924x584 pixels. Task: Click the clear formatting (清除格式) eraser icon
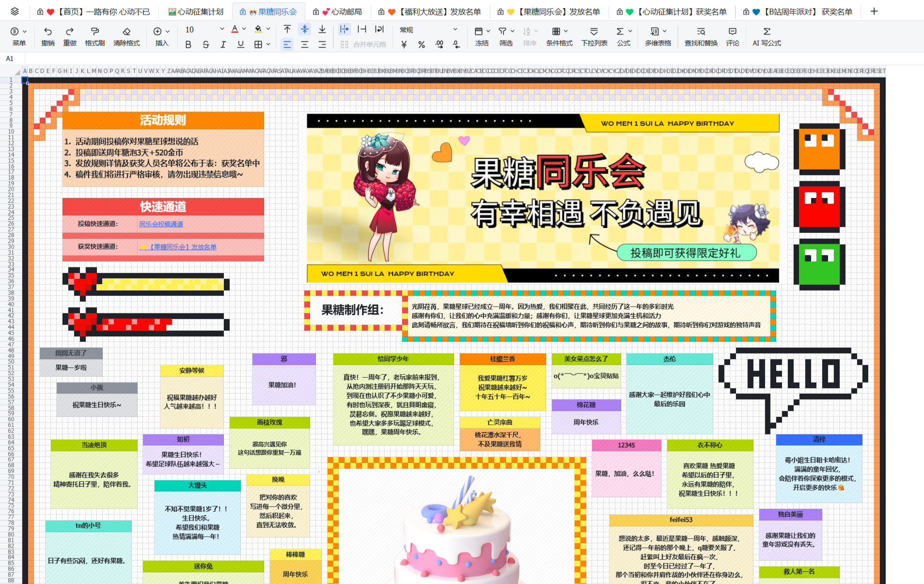(126, 31)
